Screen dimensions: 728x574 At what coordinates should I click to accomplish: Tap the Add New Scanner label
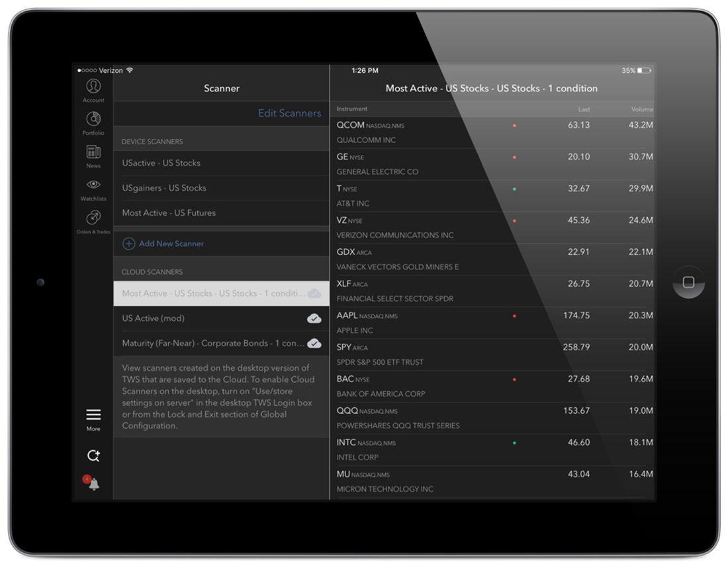pyautogui.click(x=171, y=244)
